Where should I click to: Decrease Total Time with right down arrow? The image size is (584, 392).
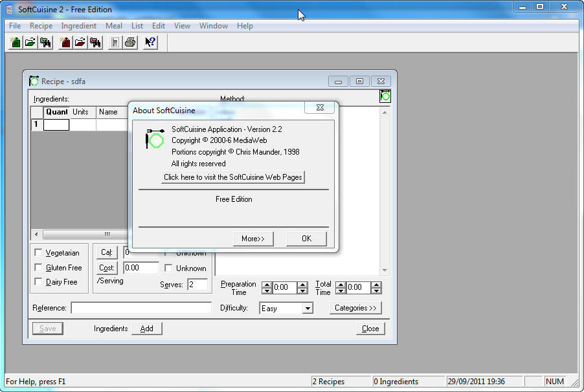(377, 290)
